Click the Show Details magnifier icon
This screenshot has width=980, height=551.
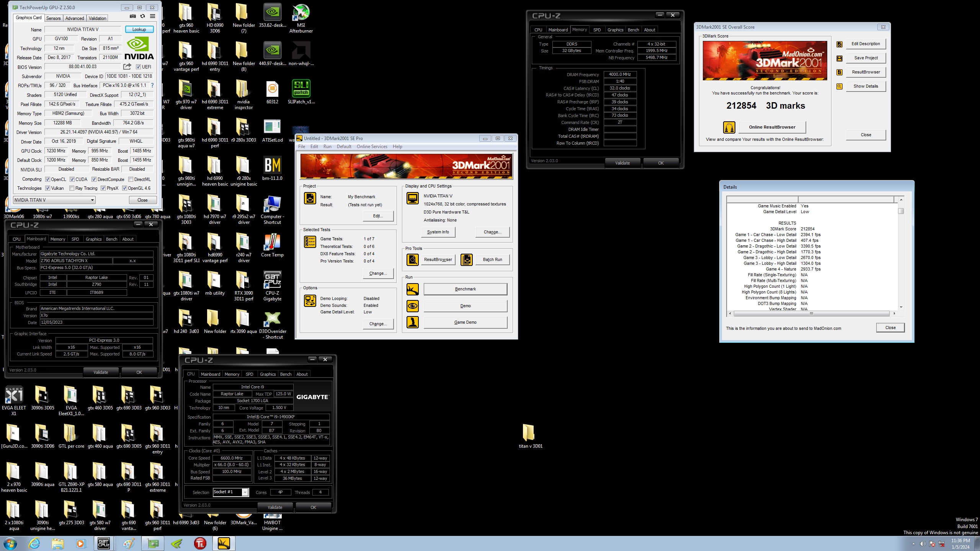pos(840,86)
